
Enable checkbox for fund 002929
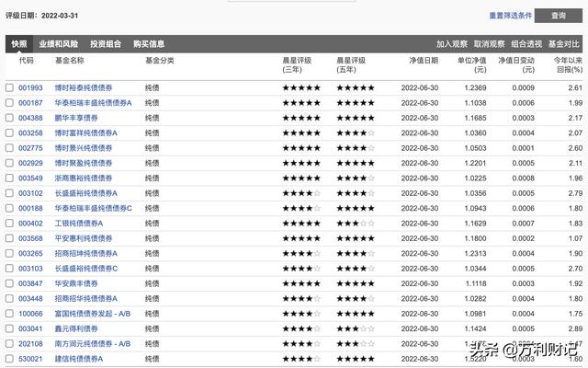[x=9, y=163]
